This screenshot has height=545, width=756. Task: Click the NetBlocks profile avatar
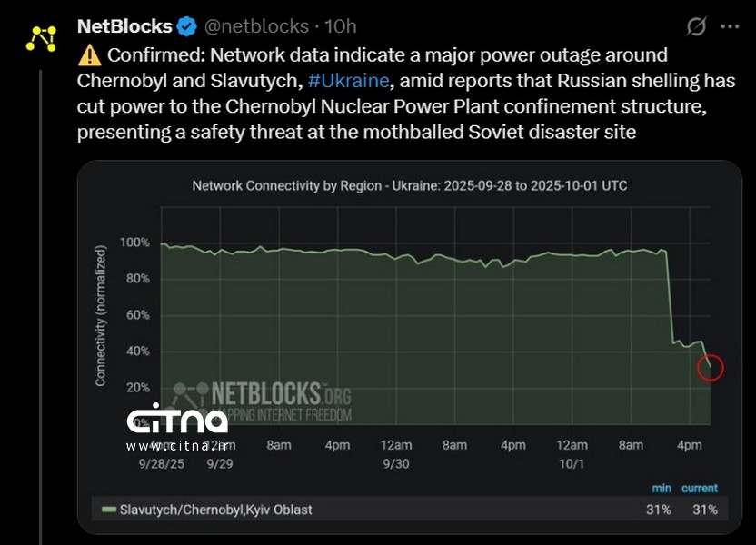[x=40, y=37]
